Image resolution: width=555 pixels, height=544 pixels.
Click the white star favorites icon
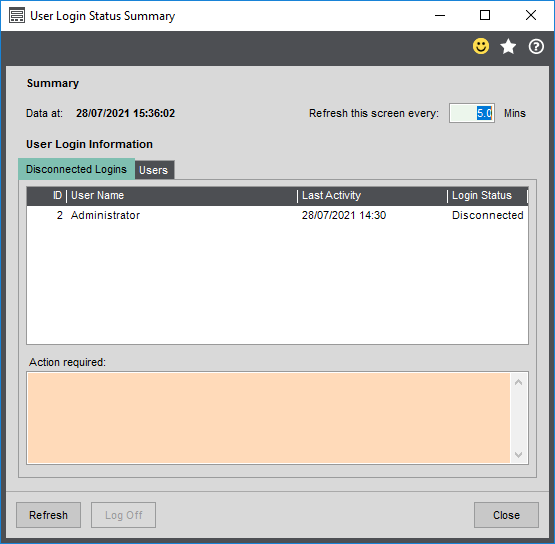click(x=508, y=46)
